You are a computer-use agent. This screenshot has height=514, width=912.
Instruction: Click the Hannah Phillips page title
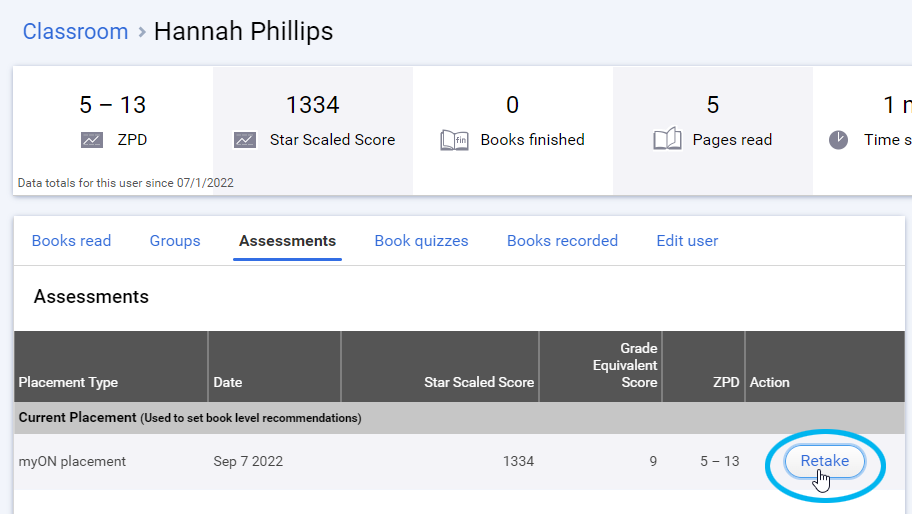(243, 31)
